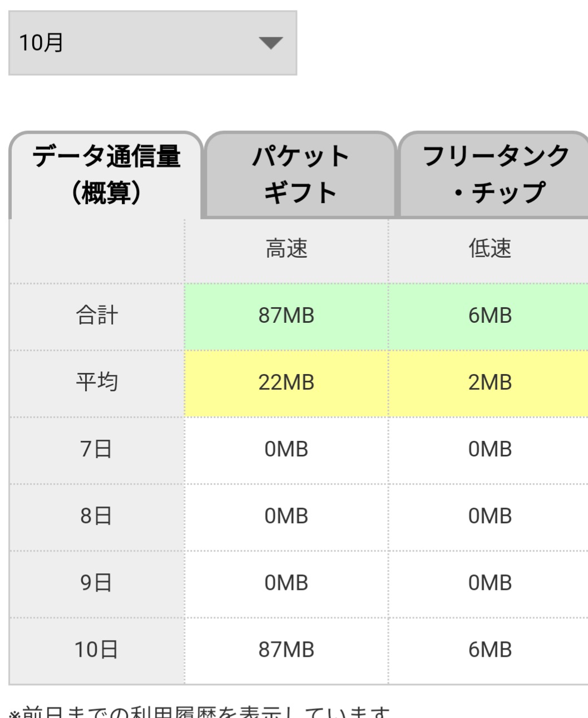The height and width of the screenshot is (718, 588).
Task: Select the 9日 row label
Action: tap(97, 583)
